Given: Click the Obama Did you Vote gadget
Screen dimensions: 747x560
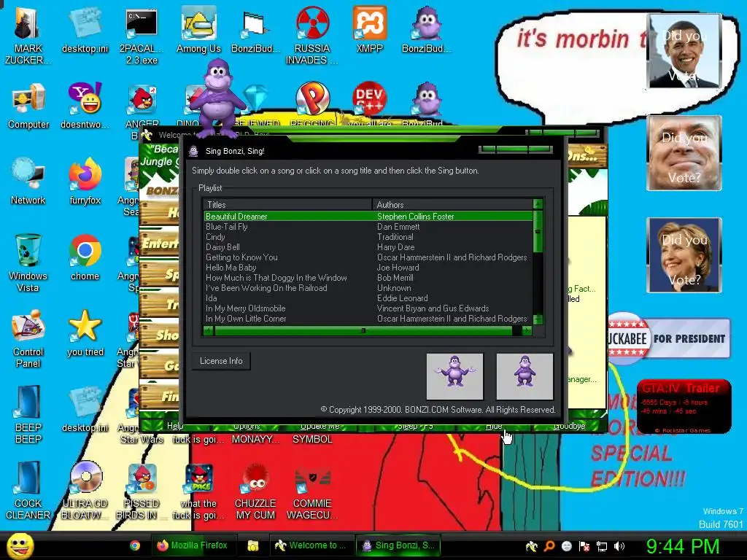Looking at the screenshot, I should pyautogui.click(x=684, y=51).
